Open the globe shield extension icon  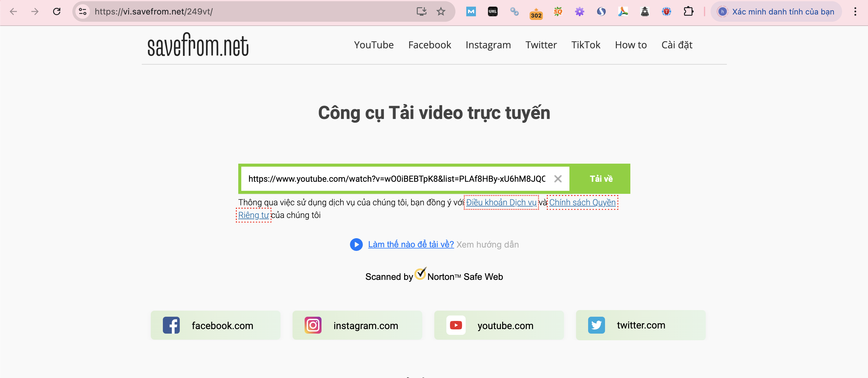click(x=667, y=12)
